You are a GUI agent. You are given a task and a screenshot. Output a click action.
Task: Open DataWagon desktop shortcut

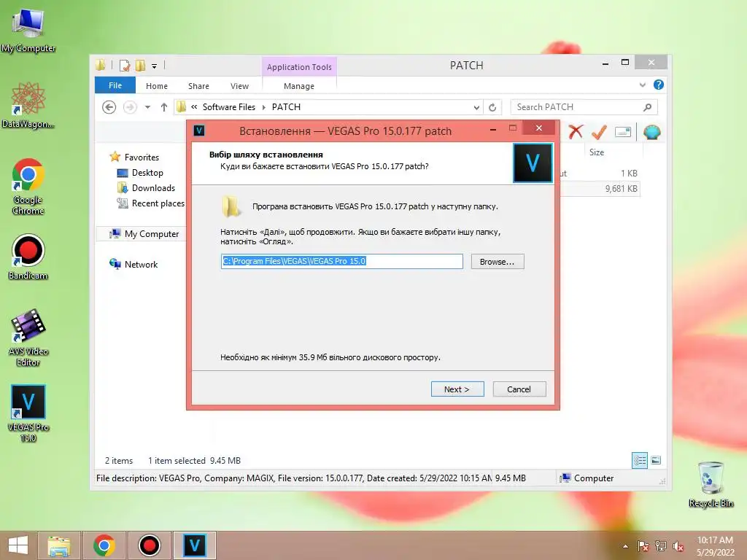coord(28,105)
